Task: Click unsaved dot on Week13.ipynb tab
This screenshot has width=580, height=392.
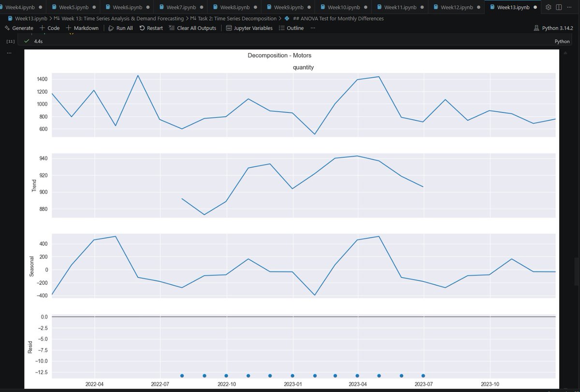Action: [536, 7]
